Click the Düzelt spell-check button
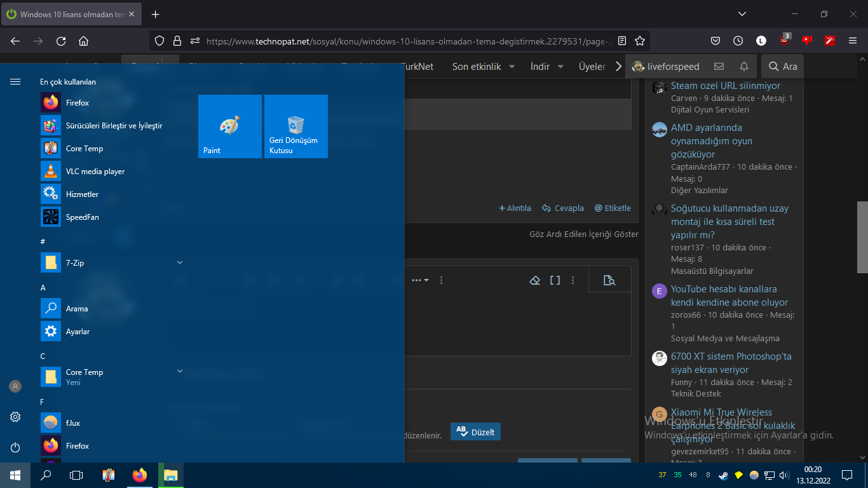Screen dimensions: 868x488 [x=476, y=432]
